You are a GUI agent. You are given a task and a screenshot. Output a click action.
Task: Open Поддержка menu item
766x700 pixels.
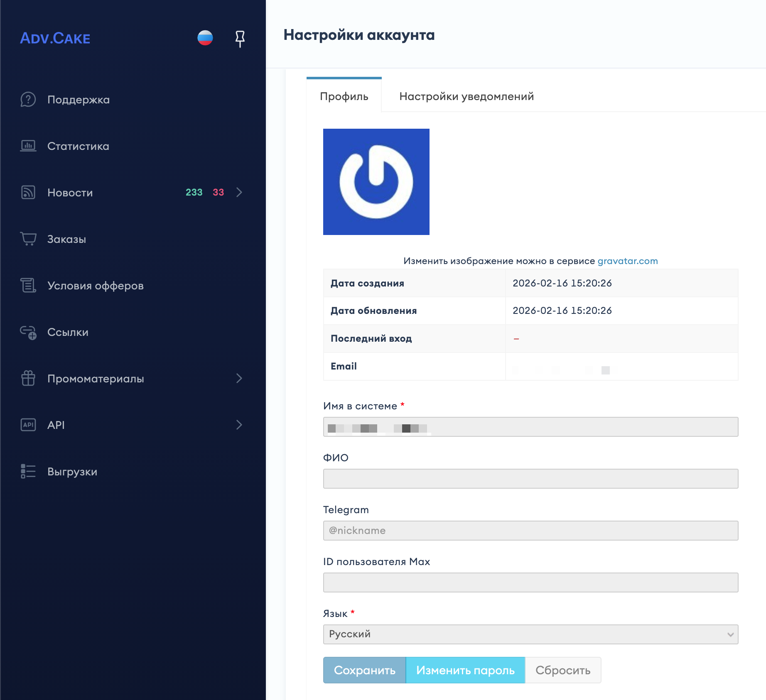79,100
